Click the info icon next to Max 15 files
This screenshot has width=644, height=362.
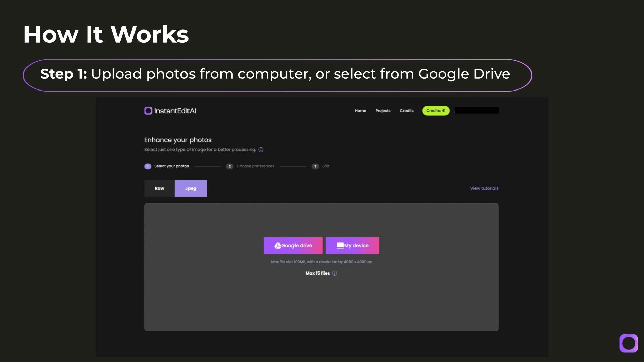click(x=335, y=273)
